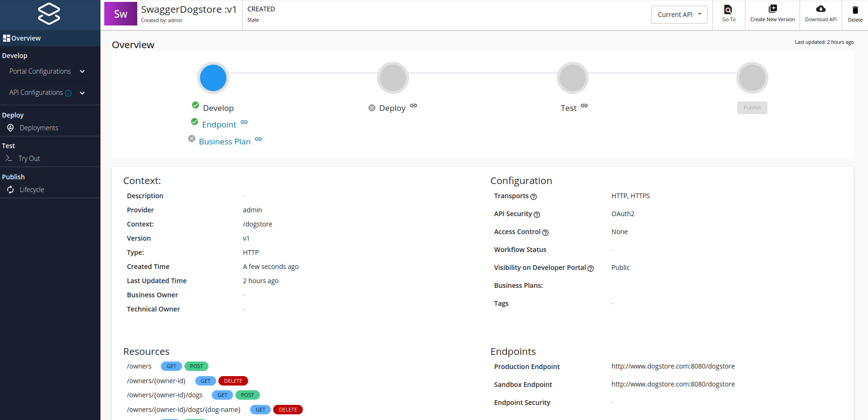
Task: Click the help icon beside Access Control
Action: coord(545,232)
